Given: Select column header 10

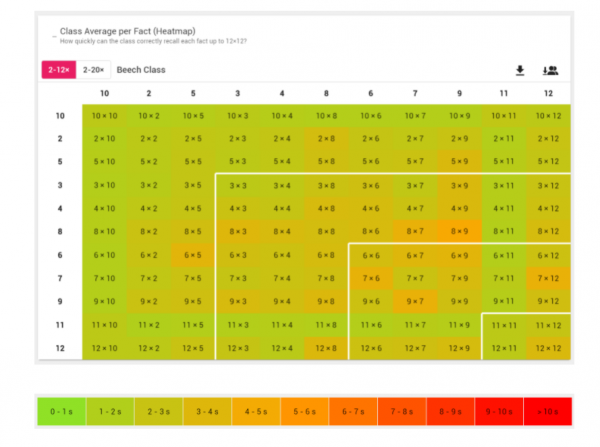Looking at the screenshot, I should point(104,93).
